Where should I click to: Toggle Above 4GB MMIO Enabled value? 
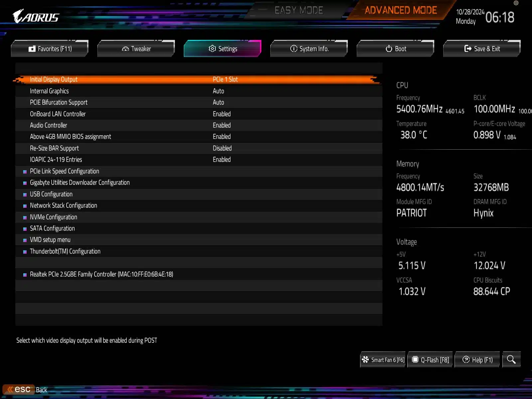222,137
